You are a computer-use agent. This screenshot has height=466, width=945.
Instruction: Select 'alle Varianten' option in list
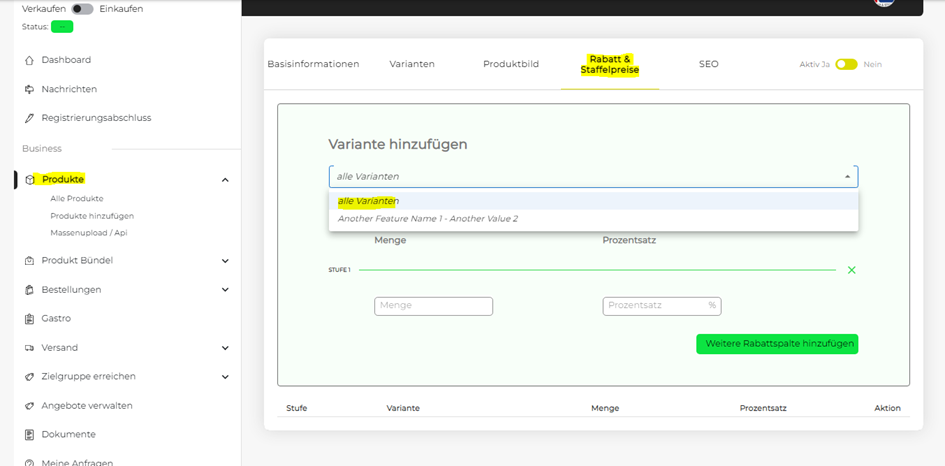[x=594, y=201]
